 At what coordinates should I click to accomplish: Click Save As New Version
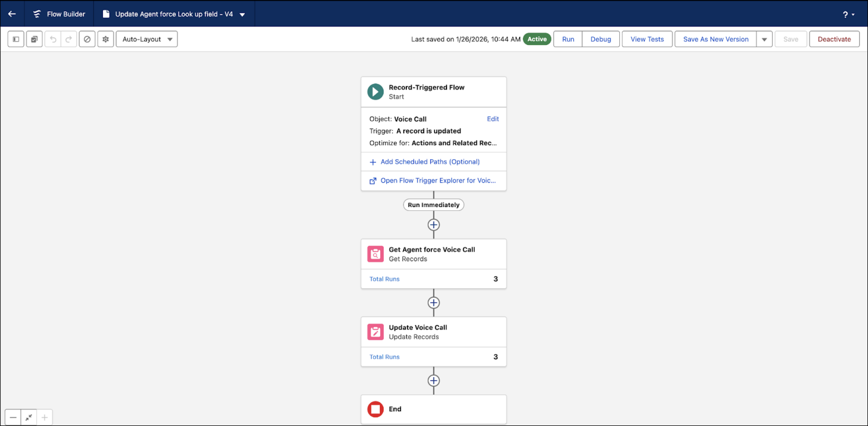click(x=716, y=39)
